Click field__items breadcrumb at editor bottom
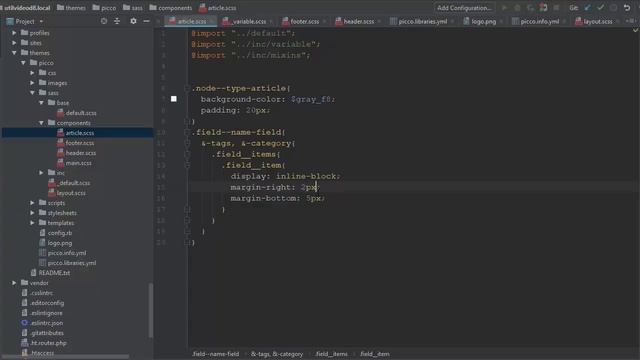640x360 pixels. pos(331,354)
